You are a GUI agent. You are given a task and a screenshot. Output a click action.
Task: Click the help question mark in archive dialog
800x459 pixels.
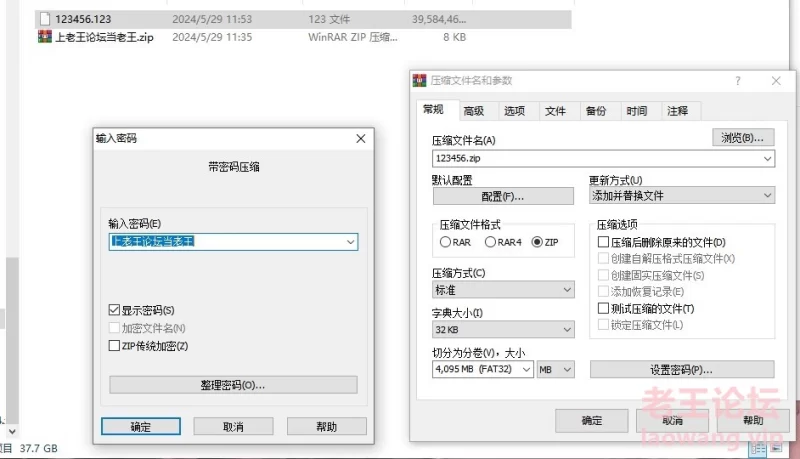[738, 81]
